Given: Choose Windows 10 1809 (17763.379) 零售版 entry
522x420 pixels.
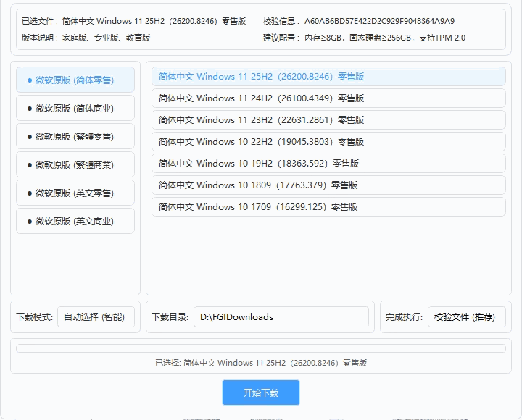Looking at the screenshot, I should [328, 185].
